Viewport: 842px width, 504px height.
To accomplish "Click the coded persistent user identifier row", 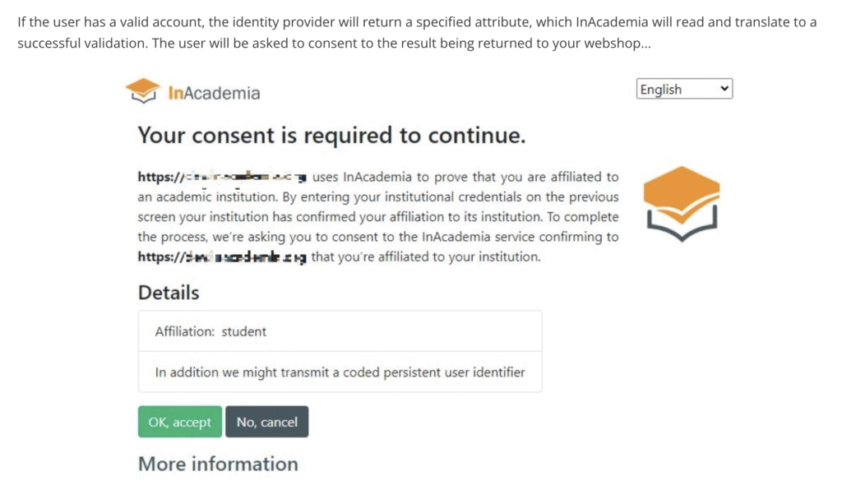I will pyautogui.click(x=340, y=372).
